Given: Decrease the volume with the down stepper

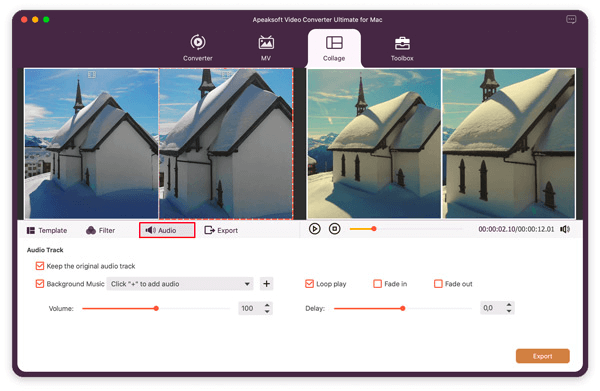Looking at the screenshot, I should coord(267,312).
